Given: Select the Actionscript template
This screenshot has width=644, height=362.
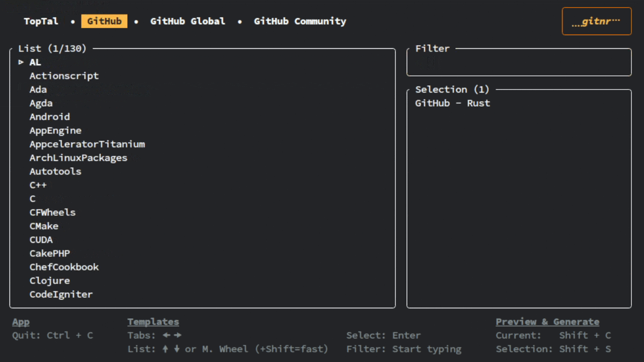Looking at the screenshot, I should point(64,76).
